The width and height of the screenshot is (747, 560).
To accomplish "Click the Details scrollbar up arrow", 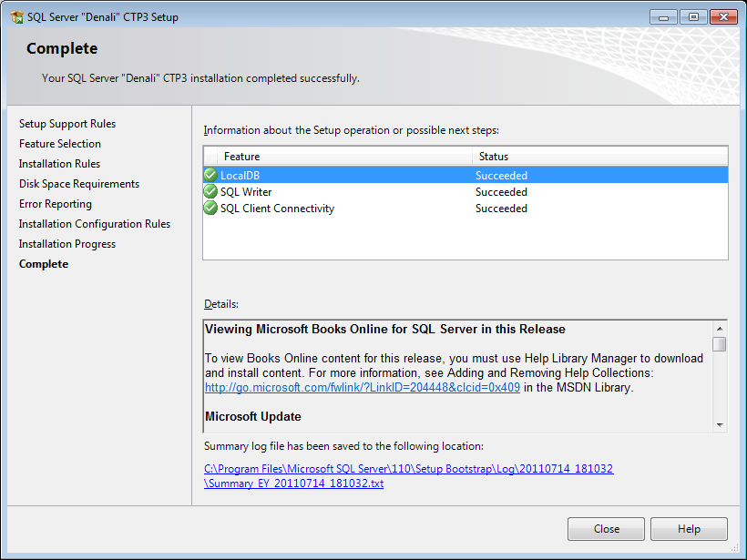I will point(720,329).
